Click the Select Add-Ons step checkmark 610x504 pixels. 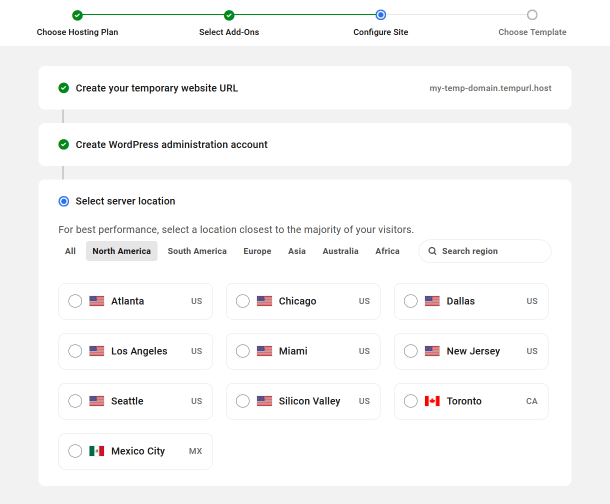(x=229, y=15)
